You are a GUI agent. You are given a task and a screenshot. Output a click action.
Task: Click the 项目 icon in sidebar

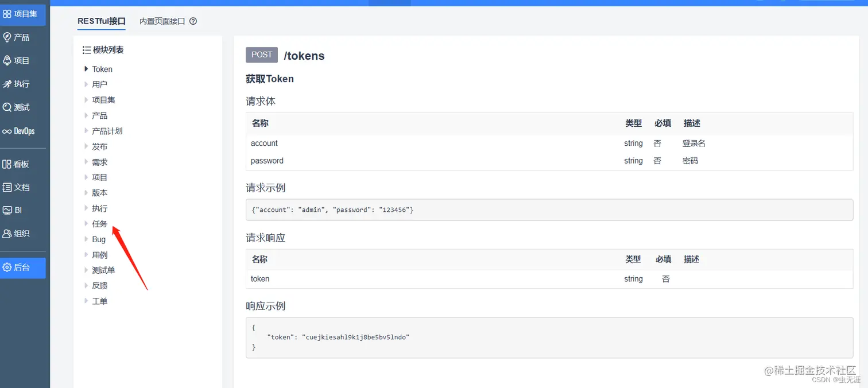point(7,60)
